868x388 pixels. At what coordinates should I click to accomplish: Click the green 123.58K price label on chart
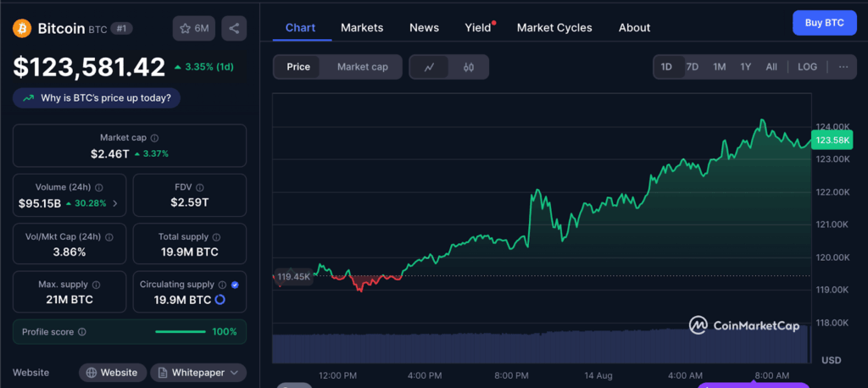coord(831,140)
